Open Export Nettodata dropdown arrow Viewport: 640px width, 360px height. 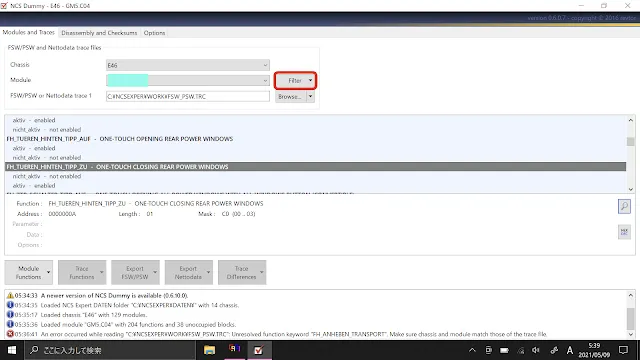[209, 272]
